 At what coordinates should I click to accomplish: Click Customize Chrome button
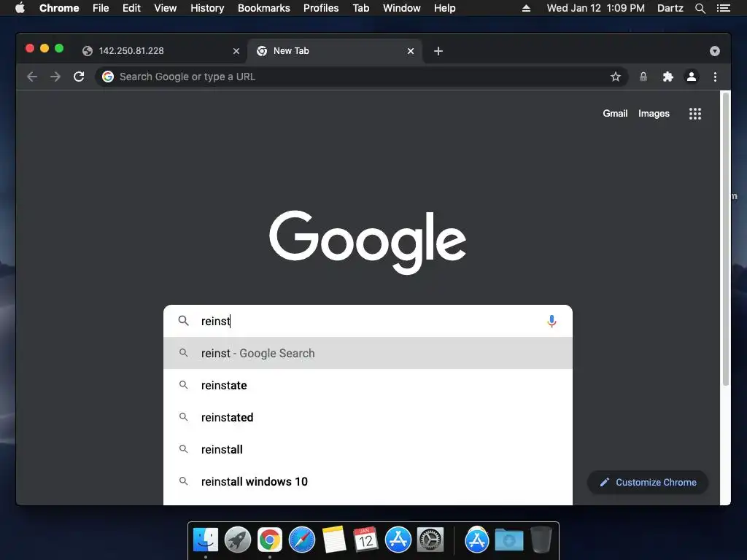pos(648,483)
